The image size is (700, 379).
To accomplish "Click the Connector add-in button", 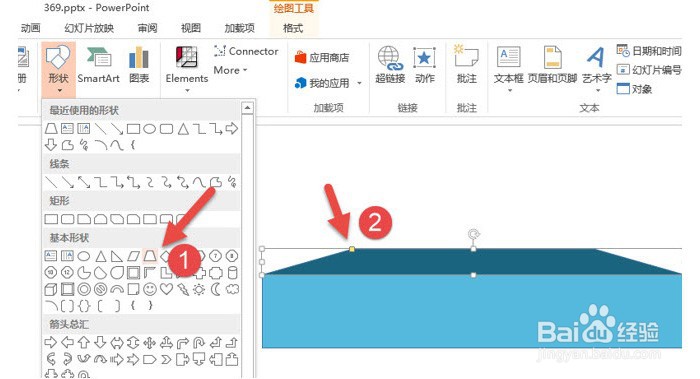I will (246, 51).
